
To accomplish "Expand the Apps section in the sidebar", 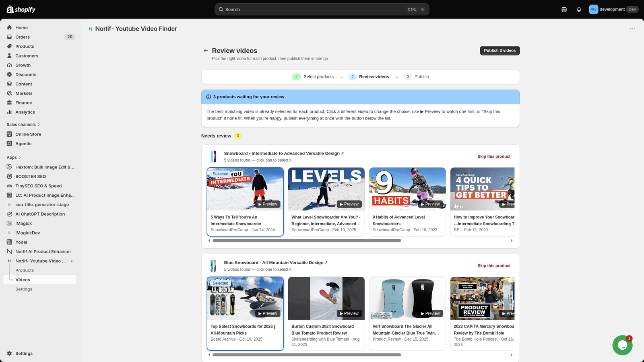I will pos(14,158).
